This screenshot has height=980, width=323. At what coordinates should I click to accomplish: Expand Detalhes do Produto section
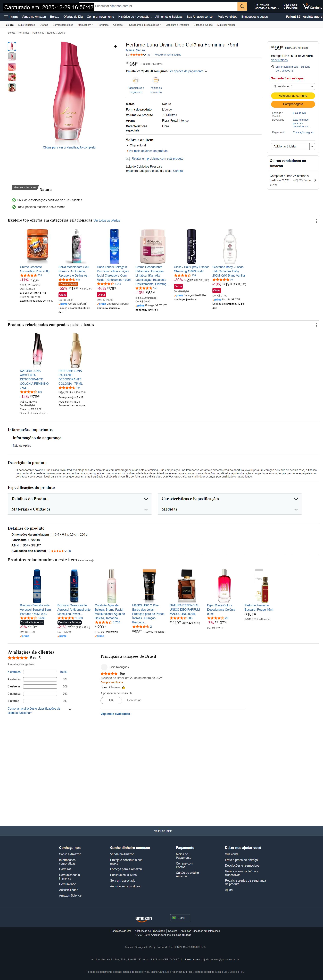[79, 499]
